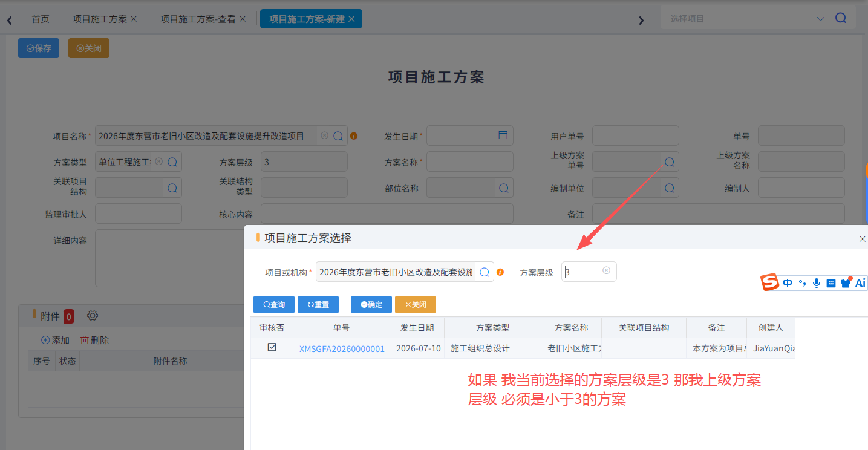Click the Sogou input method logo
This screenshot has height=450, width=868.
pos(769,282)
